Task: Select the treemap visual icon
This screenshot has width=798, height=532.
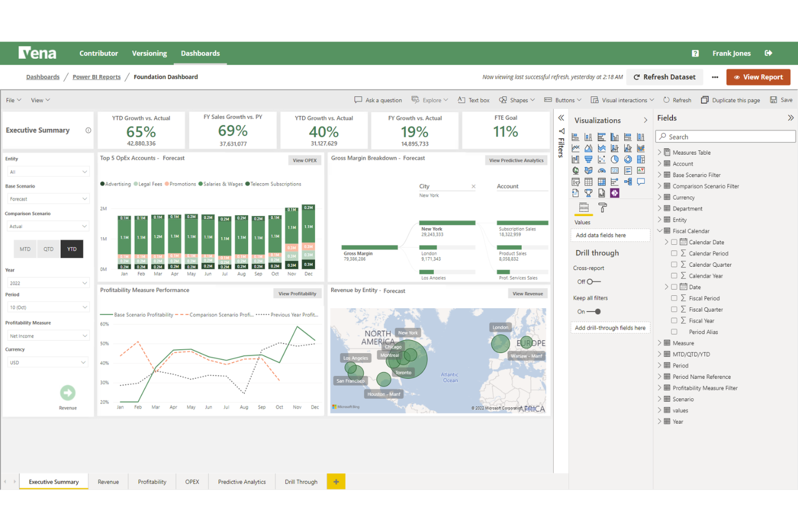Action: [x=641, y=160]
